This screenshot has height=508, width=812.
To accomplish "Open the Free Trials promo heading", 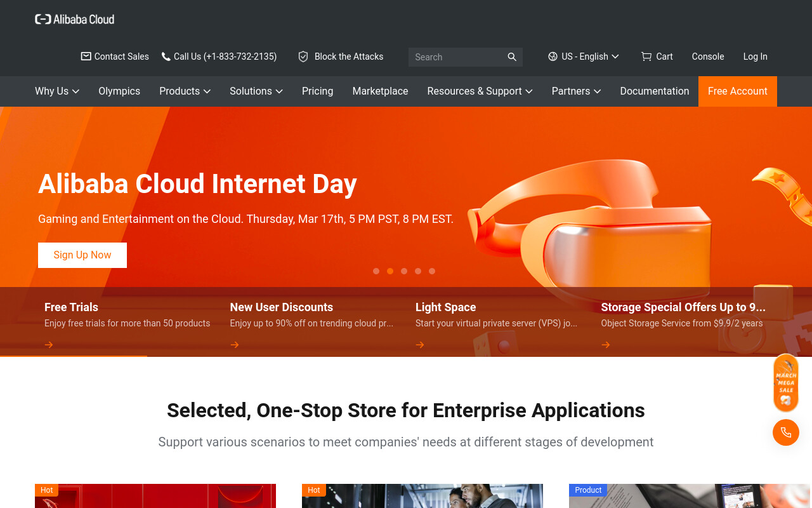I will coord(71,307).
